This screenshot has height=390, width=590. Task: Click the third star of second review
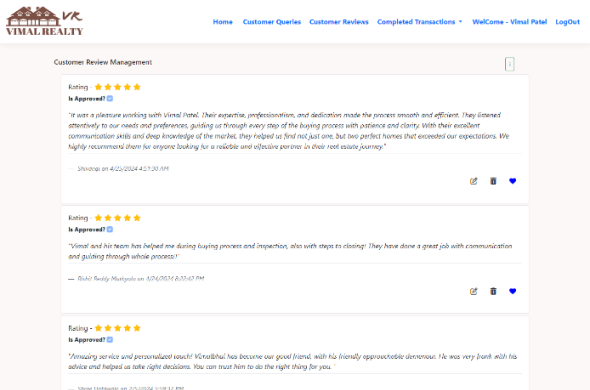point(118,218)
